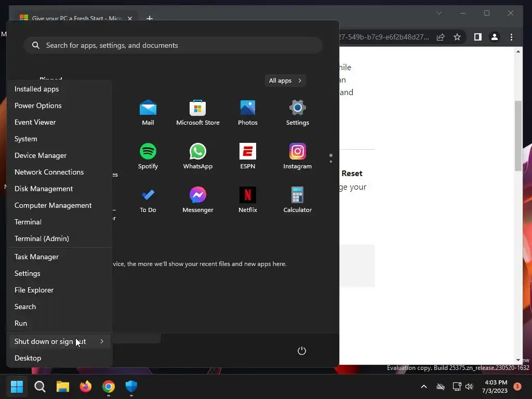532x399 pixels.
Task: Click the Start menu power button
Action: tap(302, 351)
